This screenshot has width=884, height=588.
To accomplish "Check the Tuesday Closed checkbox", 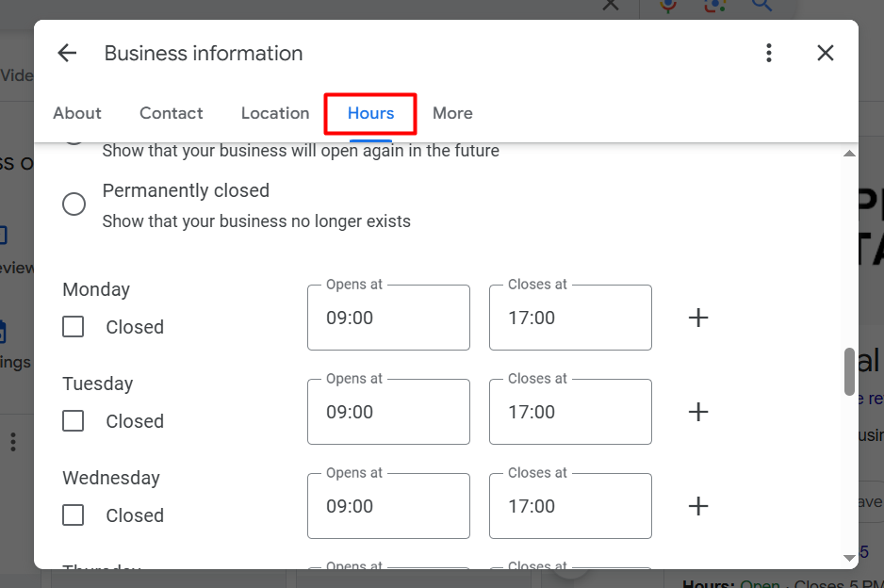I will coord(74,421).
